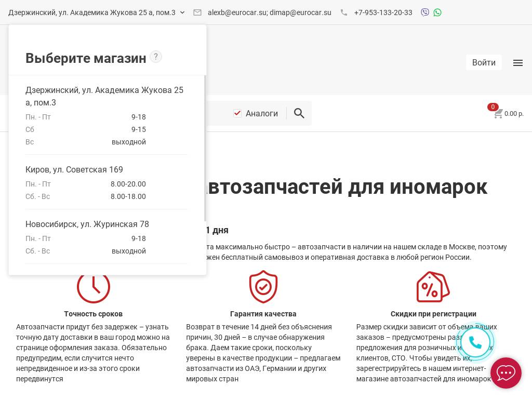Viewport: 532px width, 399px height.
Task: Click the clock icon above "Точность сроков"
Action: coord(93,287)
